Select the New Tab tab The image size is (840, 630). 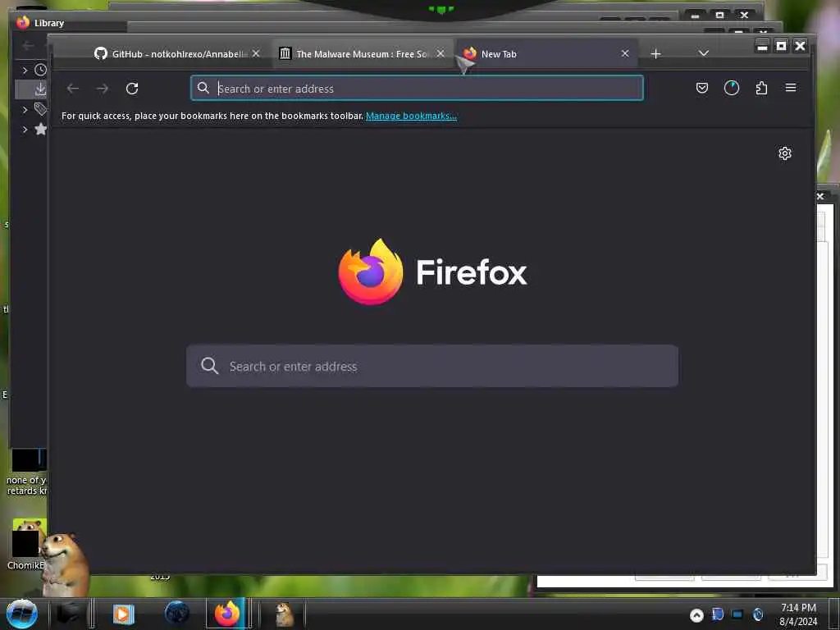[x=546, y=53]
